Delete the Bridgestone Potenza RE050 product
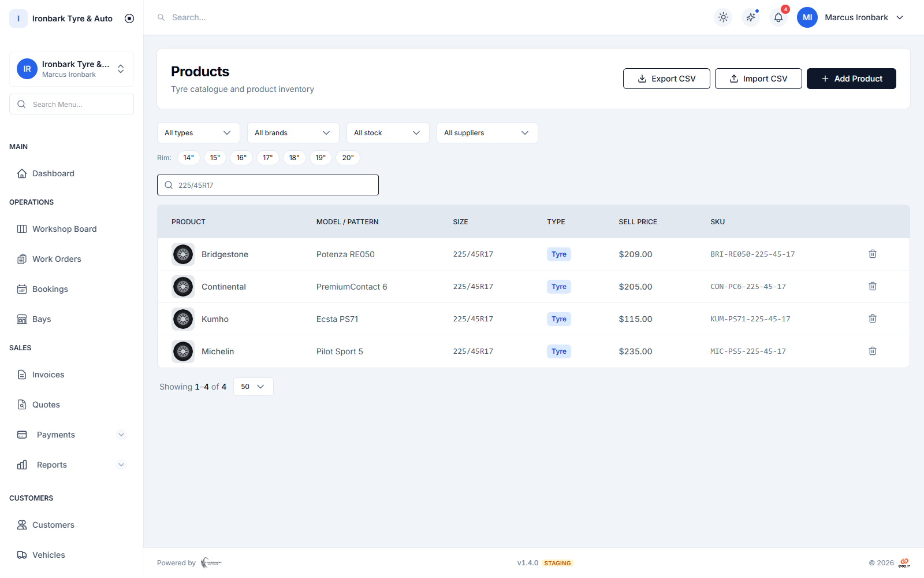 [x=873, y=254]
